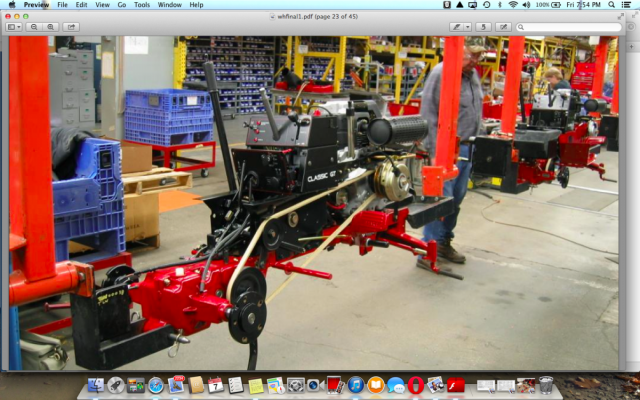Click the battery status menu
Screen dimensions: 640x400
point(553,5)
